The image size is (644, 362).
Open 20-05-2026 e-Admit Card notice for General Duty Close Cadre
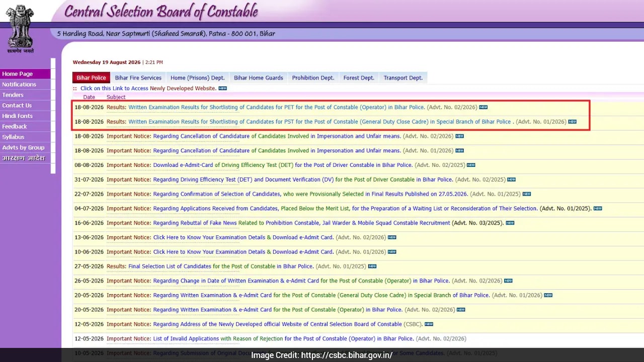pos(321,296)
